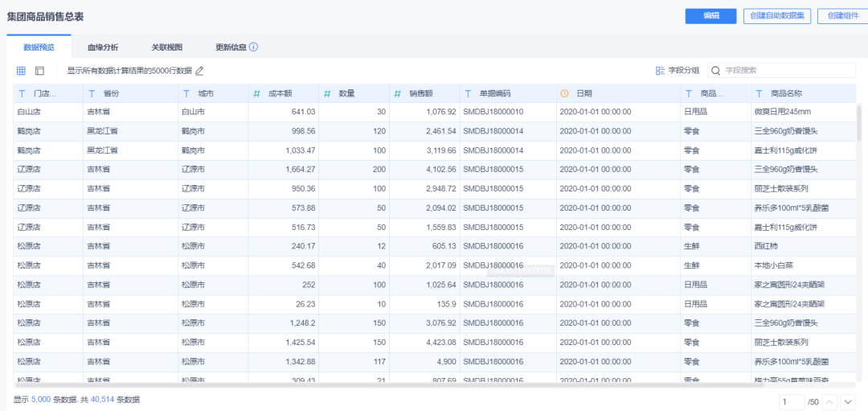The height and width of the screenshot is (411, 868).
Task: Click magnifier icon in 字段搜索 box
Action: coord(716,70)
